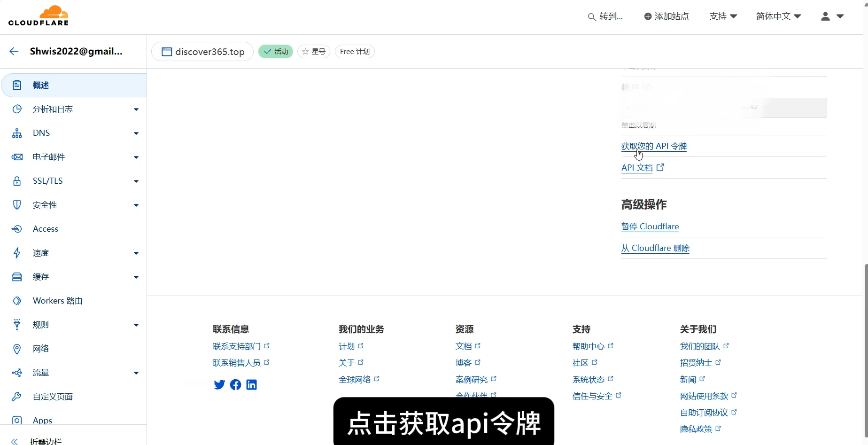Open the 支持 dropdown menu
Screen dimensions: 868x445
(723, 16)
